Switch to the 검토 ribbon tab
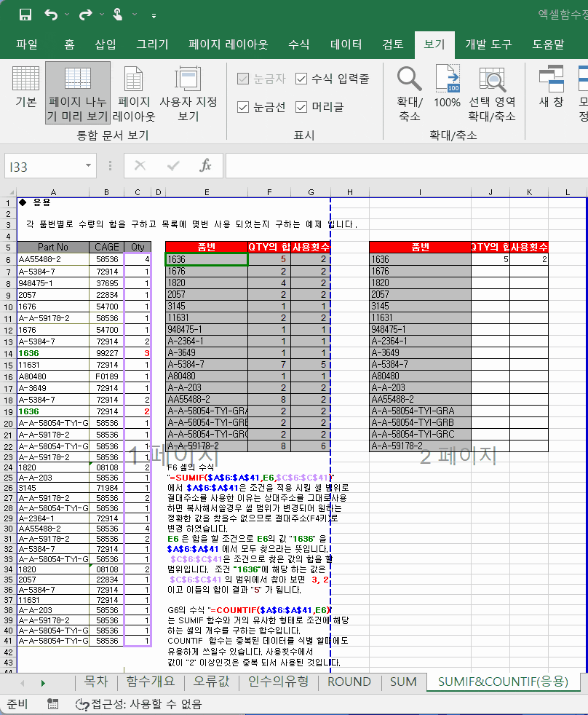 pyautogui.click(x=393, y=44)
